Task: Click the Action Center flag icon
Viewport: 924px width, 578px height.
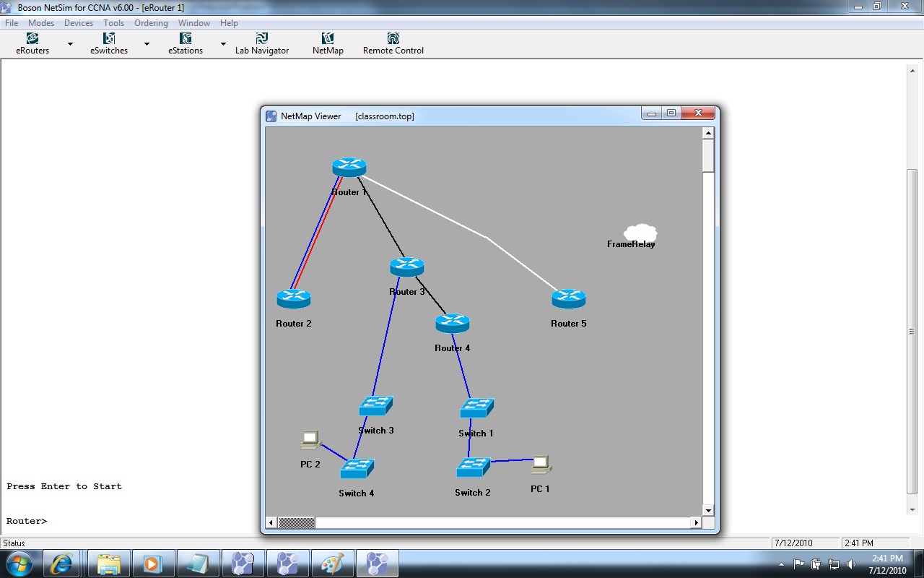Action: [799, 564]
